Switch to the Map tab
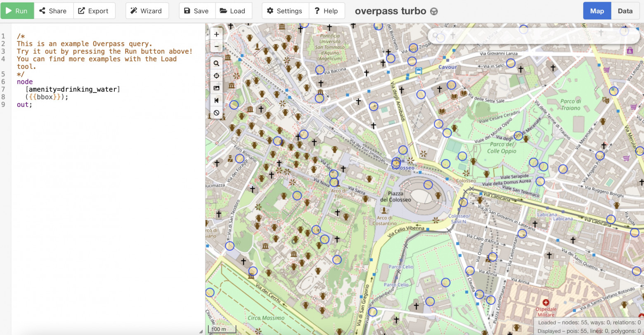The height and width of the screenshot is (335, 644). [597, 11]
